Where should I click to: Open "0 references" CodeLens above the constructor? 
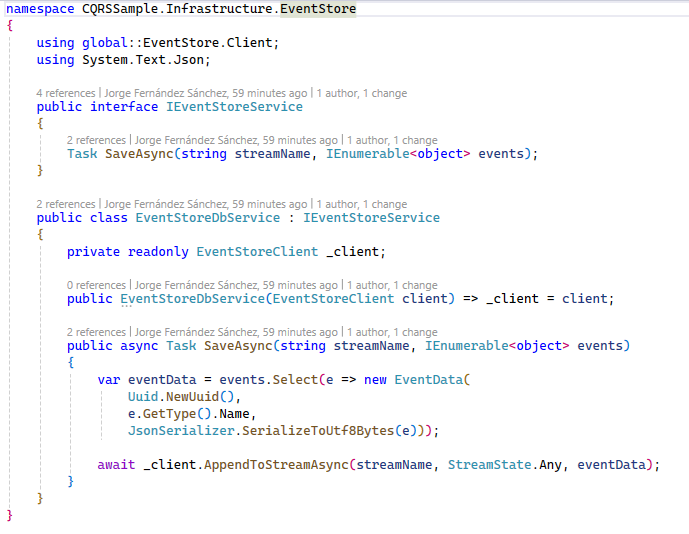96,285
